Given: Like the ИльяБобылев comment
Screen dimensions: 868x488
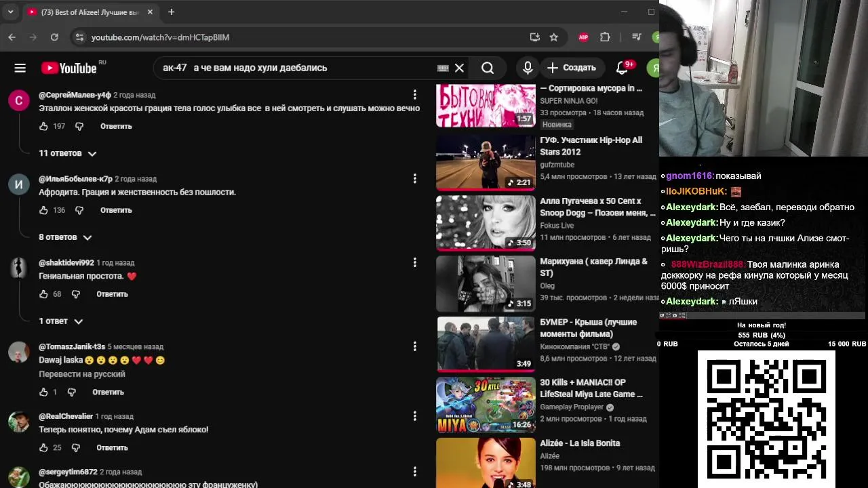Looking at the screenshot, I should pos(43,210).
